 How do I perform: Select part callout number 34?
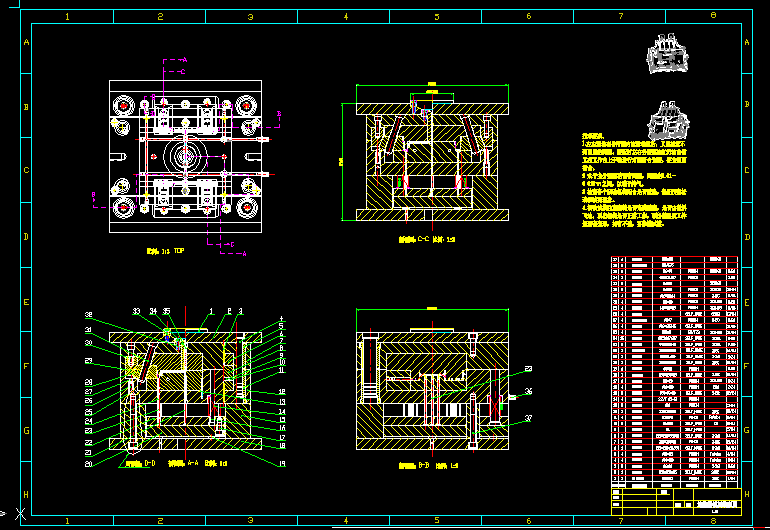[x=153, y=311]
